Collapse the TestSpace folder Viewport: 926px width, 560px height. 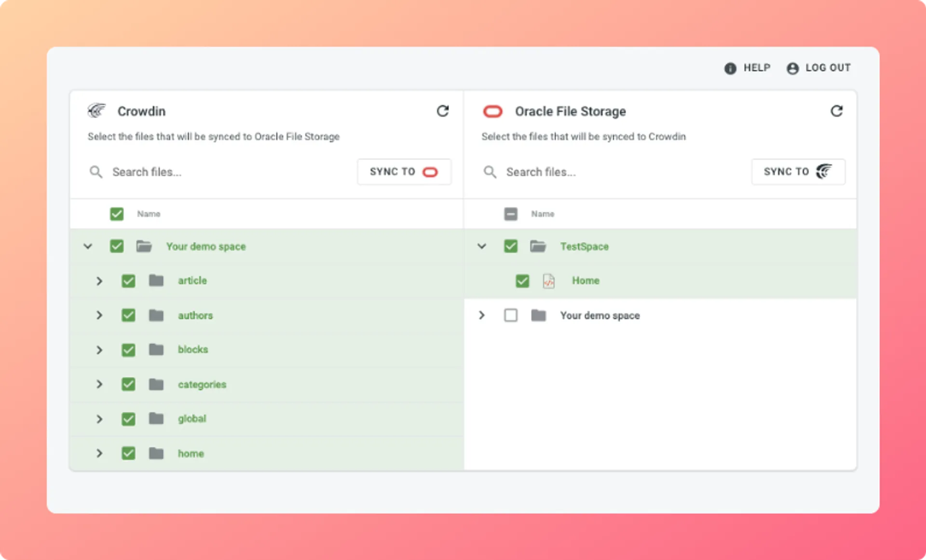tap(482, 246)
